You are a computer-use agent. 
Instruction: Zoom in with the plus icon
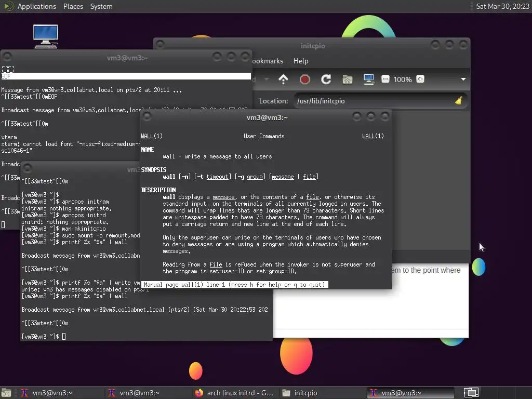tap(420, 79)
